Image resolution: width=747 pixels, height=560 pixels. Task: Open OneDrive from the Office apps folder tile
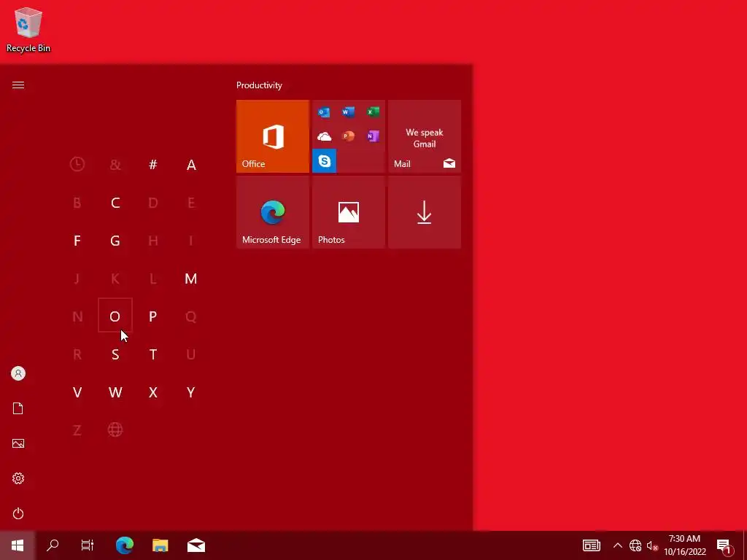tap(324, 136)
